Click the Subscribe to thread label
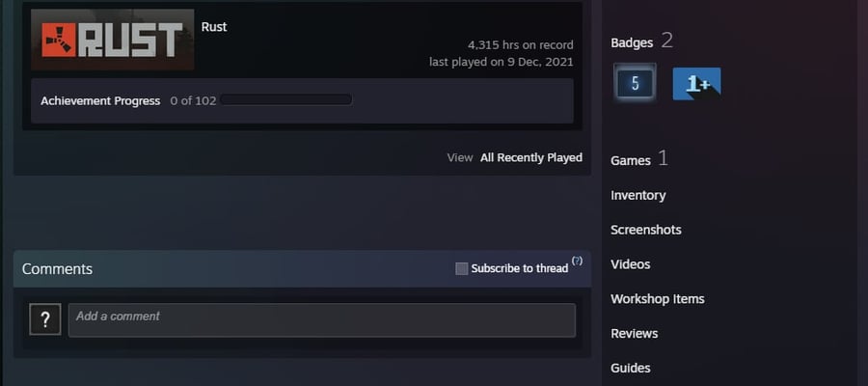This screenshot has width=868, height=386. (x=519, y=268)
